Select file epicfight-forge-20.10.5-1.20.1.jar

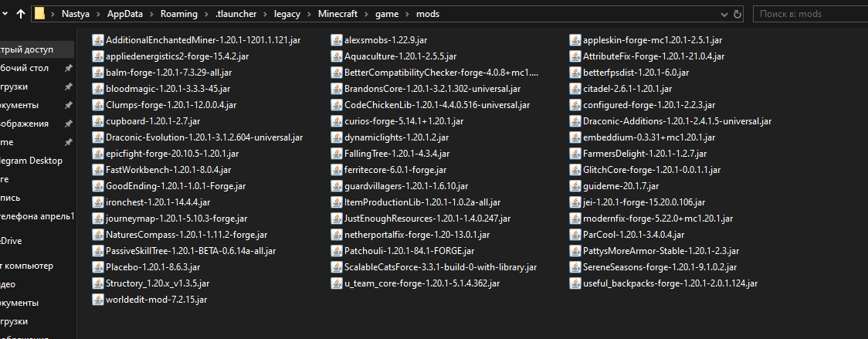coord(165,154)
